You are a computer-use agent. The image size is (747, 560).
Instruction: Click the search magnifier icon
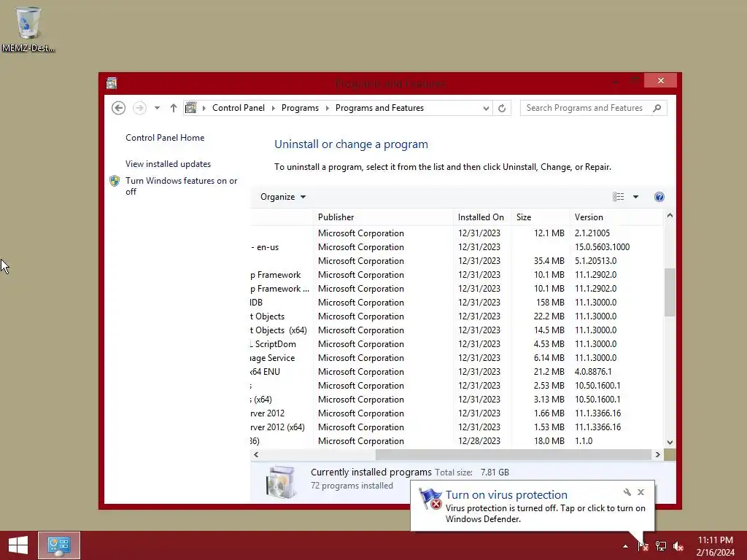(x=657, y=108)
